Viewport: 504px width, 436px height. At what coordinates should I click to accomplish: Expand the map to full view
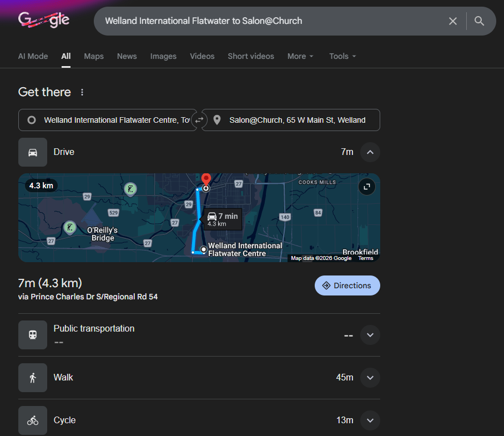(x=367, y=187)
